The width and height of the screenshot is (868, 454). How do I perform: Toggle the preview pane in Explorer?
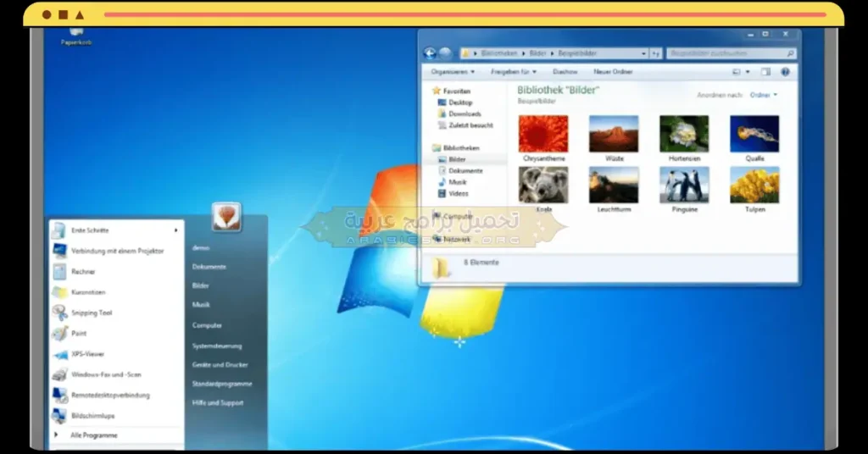[x=765, y=72]
